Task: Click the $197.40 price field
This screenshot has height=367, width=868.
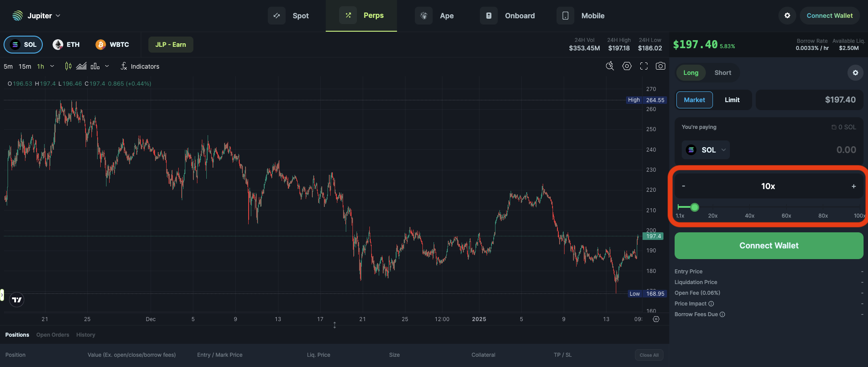Action: pyautogui.click(x=810, y=100)
